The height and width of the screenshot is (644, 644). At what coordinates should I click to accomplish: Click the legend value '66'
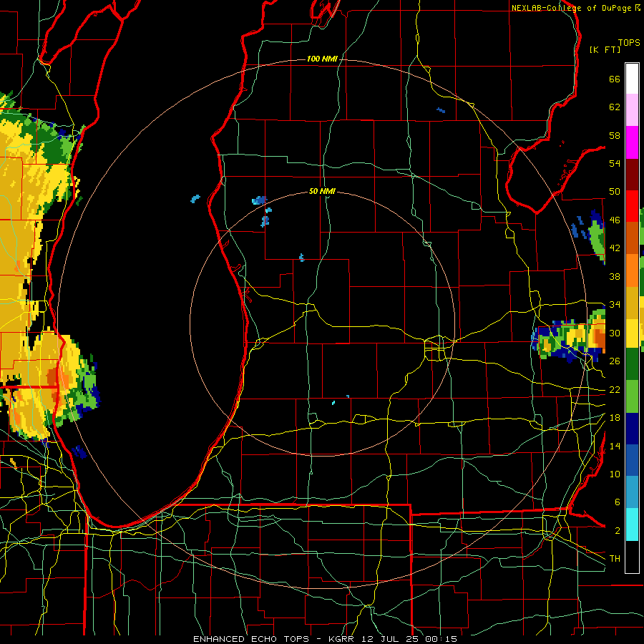pos(615,79)
